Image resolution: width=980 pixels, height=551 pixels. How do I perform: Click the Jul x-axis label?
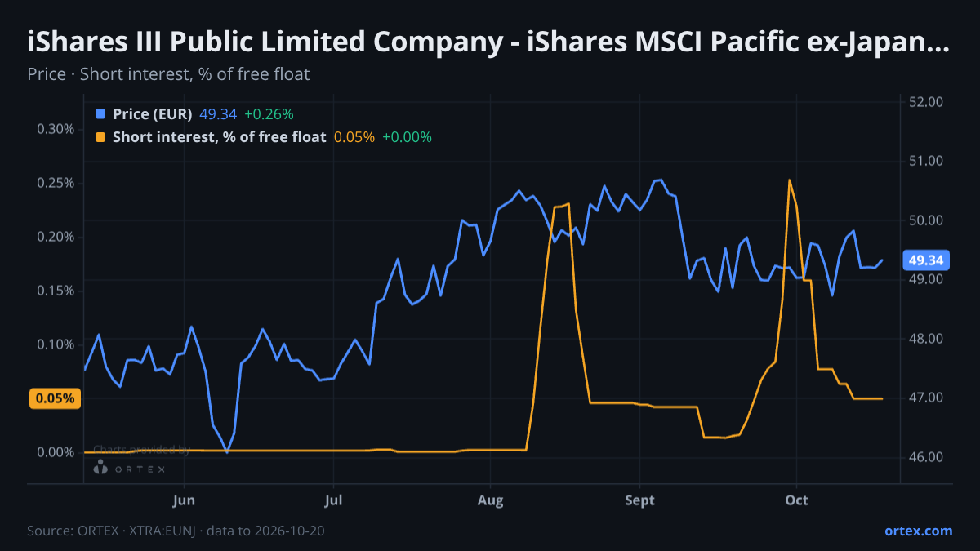(x=333, y=500)
